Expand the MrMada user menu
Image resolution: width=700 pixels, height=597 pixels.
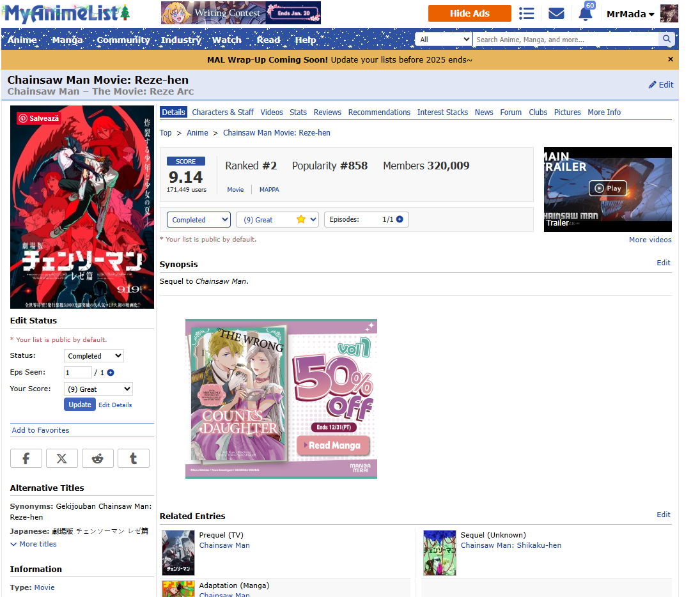[x=630, y=14]
